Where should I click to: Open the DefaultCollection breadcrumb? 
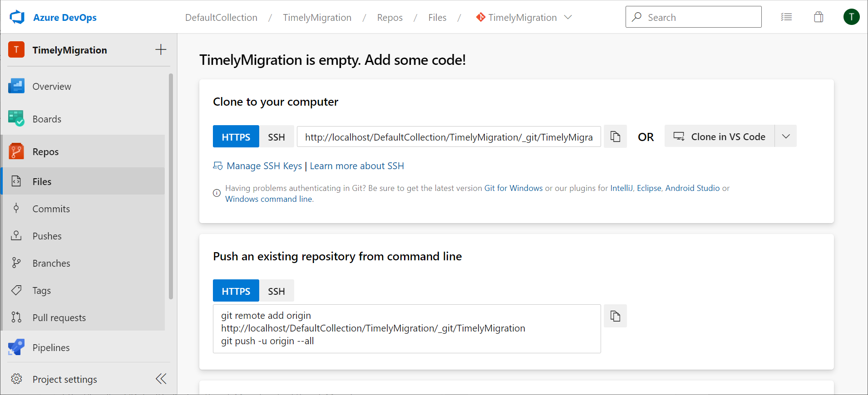pos(221,17)
